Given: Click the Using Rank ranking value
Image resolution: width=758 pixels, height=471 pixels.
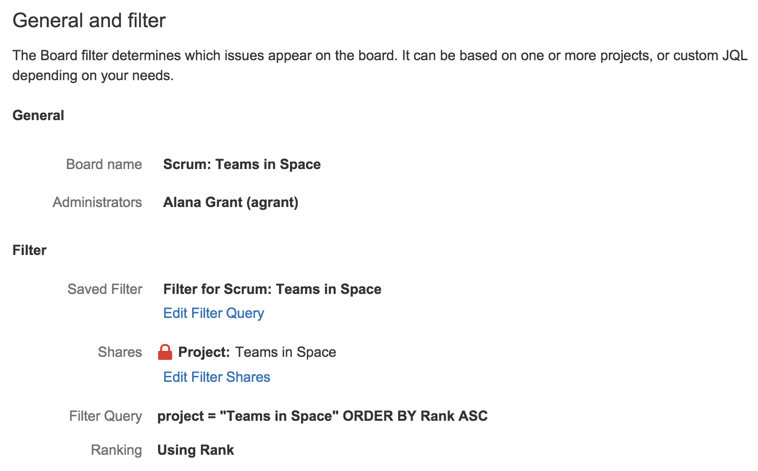Looking at the screenshot, I should click(x=196, y=450).
